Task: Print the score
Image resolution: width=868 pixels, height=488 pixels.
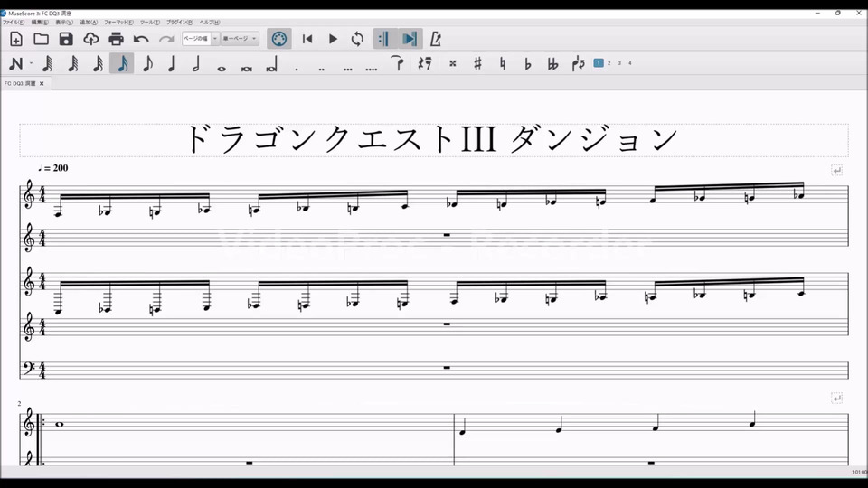Action: click(x=116, y=39)
